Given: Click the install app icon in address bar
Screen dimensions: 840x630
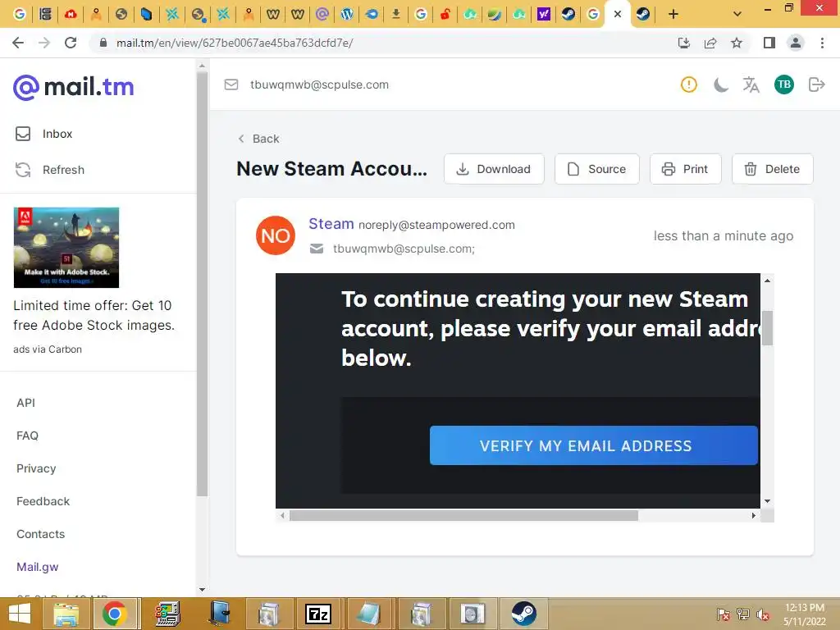Looking at the screenshot, I should click(x=684, y=43).
